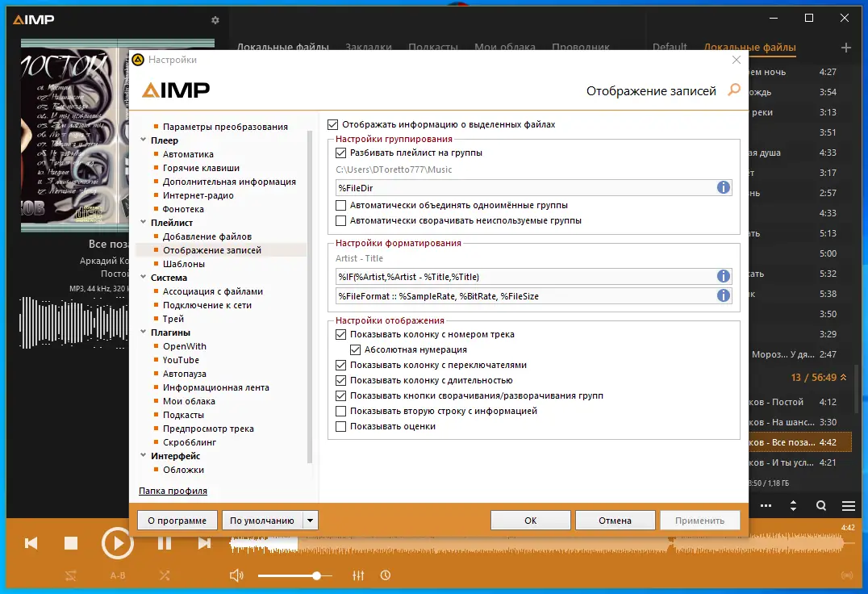Click the previous track button
The width and height of the screenshot is (868, 594).
coord(31,543)
